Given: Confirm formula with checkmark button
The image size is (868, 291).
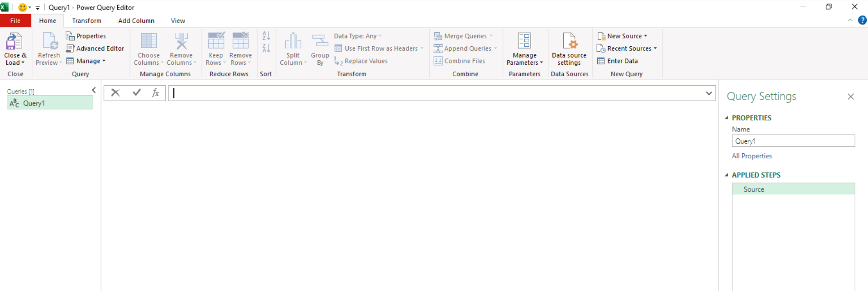Looking at the screenshot, I should (136, 93).
